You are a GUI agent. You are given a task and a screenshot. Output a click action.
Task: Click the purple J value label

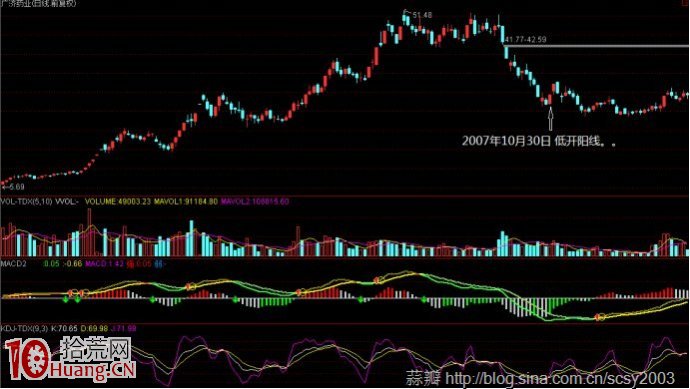click(124, 328)
